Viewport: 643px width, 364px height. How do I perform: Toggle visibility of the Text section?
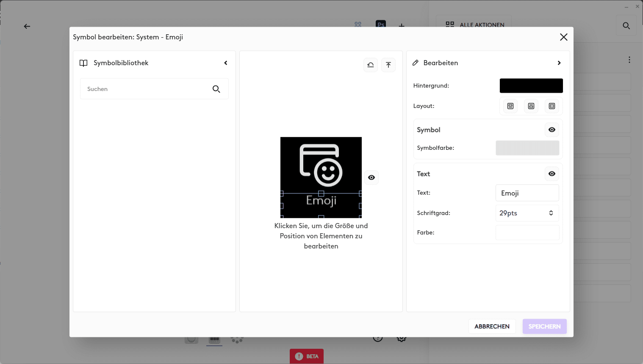[x=552, y=174]
